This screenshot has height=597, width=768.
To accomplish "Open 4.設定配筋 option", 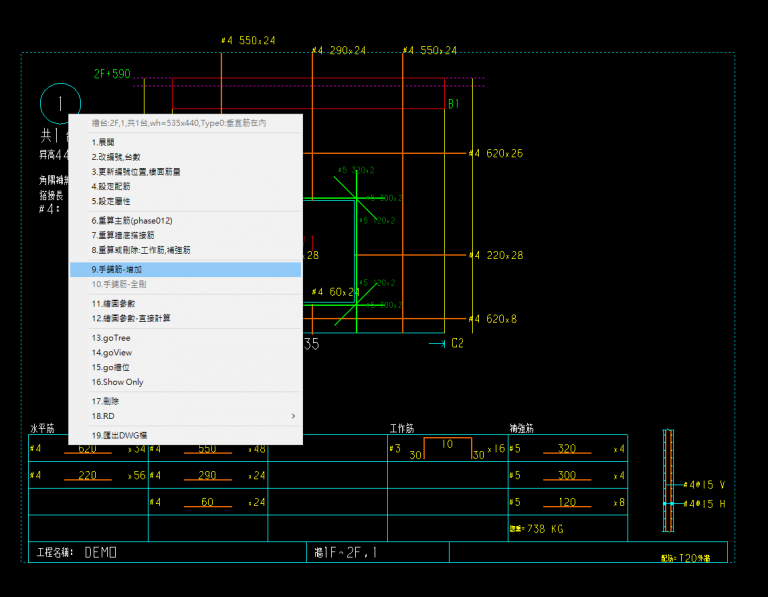I will 186,186.
